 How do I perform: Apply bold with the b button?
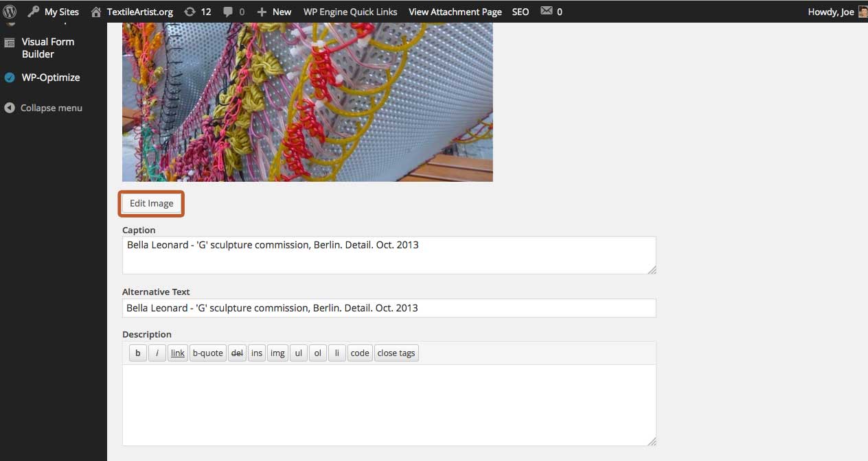137,353
